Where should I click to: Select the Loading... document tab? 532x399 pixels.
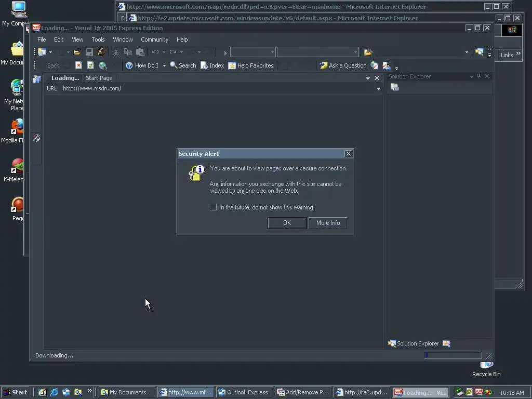click(x=65, y=78)
